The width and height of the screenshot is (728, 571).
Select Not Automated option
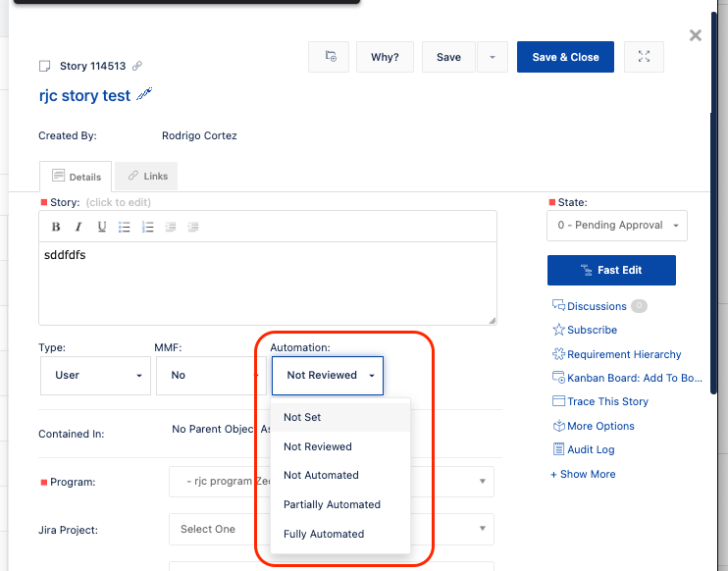(x=340, y=475)
